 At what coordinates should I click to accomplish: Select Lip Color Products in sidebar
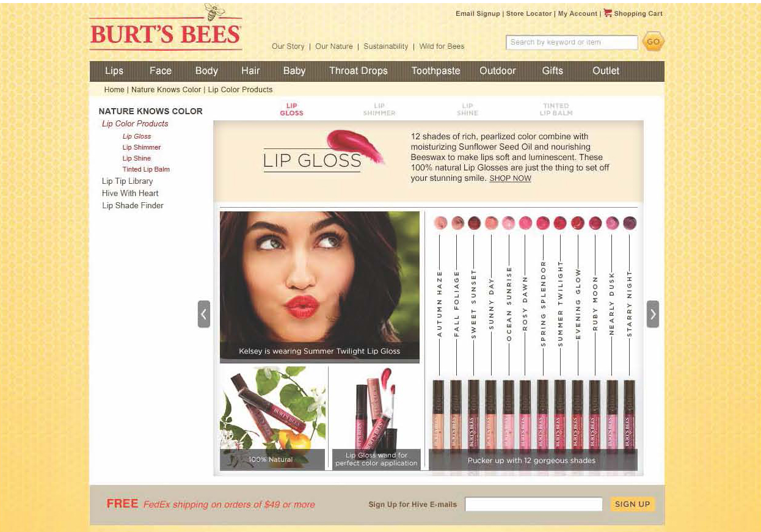coord(135,124)
